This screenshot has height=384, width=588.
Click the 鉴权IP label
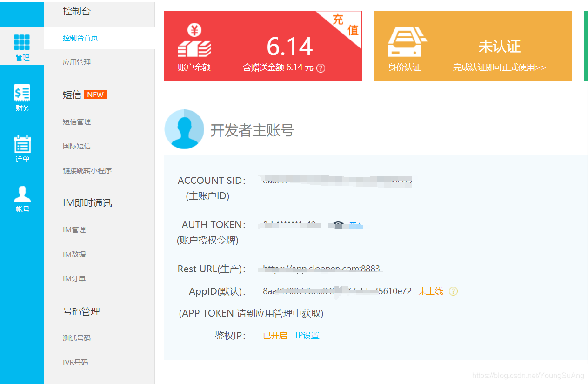pos(230,336)
